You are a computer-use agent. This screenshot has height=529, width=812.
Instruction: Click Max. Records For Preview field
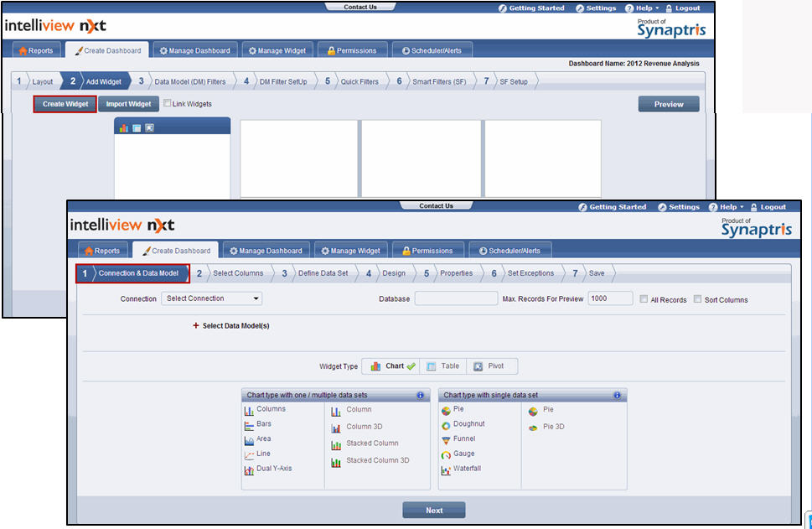tap(610, 298)
